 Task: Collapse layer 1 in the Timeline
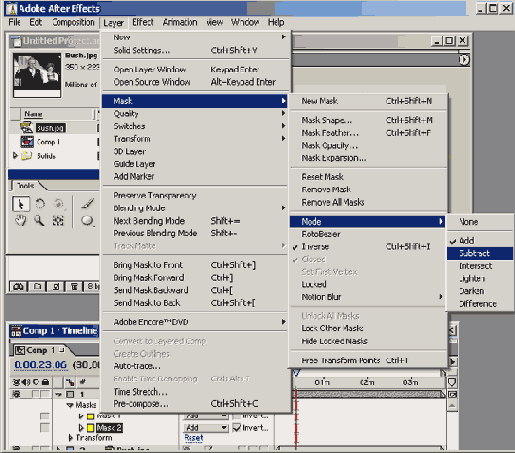tap(59, 395)
